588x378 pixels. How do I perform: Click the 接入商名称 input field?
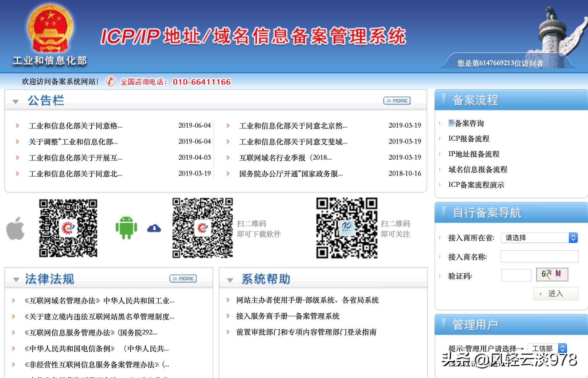tap(539, 256)
